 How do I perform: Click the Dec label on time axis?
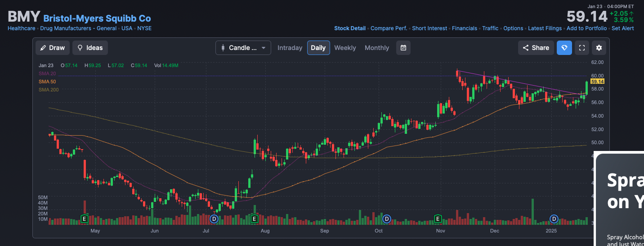pyautogui.click(x=495, y=231)
